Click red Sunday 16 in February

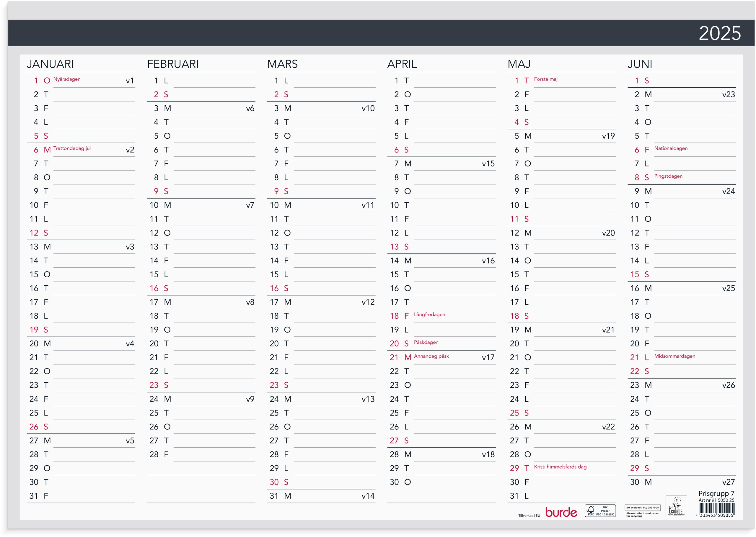pyautogui.click(x=201, y=288)
